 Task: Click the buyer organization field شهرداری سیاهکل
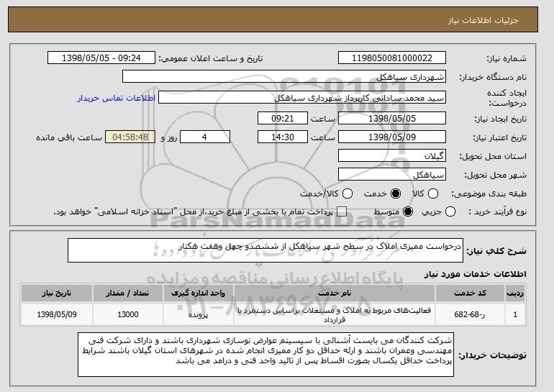[284, 77]
